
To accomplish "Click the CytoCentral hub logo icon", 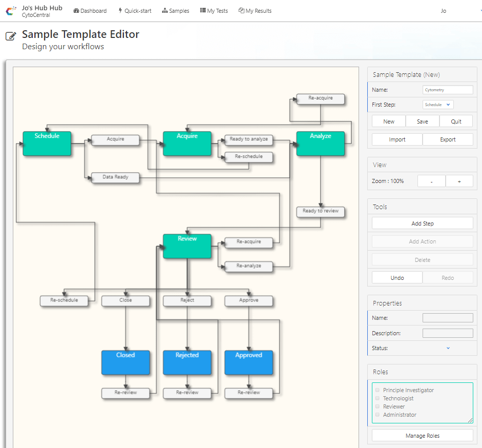I will (x=11, y=11).
